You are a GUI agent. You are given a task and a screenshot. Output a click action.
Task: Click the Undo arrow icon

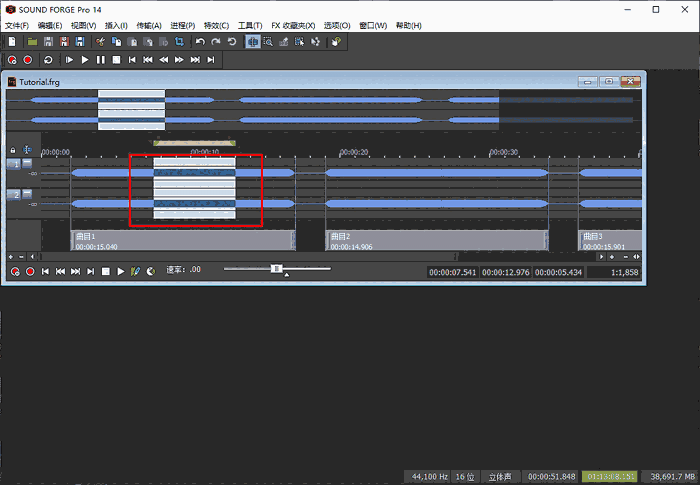pos(200,42)
